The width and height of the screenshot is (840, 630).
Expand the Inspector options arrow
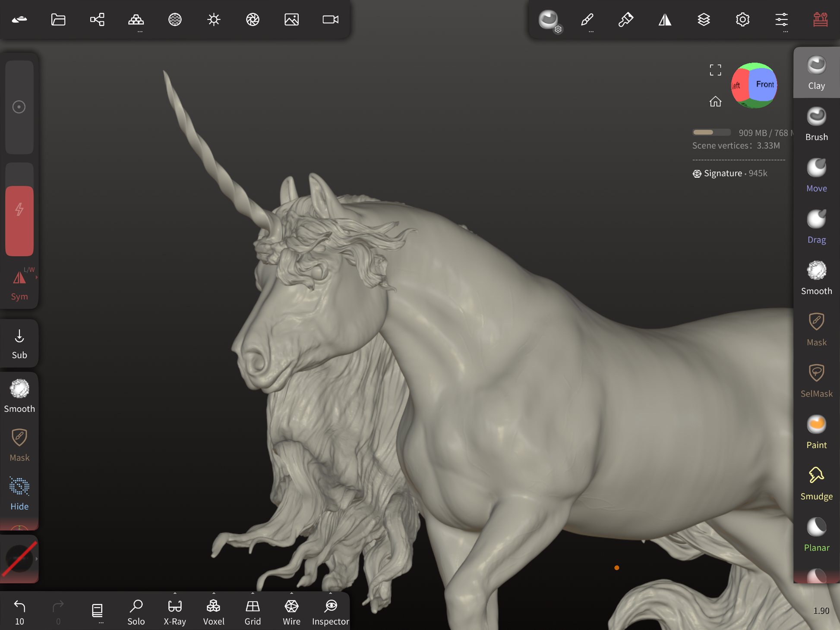click(x=330, y=594)
